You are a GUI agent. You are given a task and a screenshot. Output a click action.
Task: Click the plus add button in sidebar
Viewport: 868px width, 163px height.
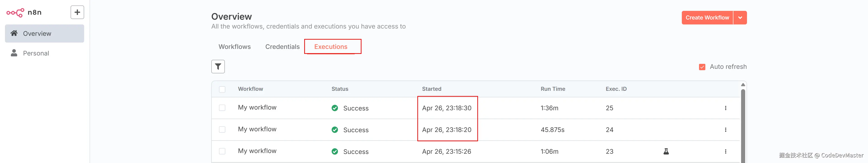(x=77, y=12)
